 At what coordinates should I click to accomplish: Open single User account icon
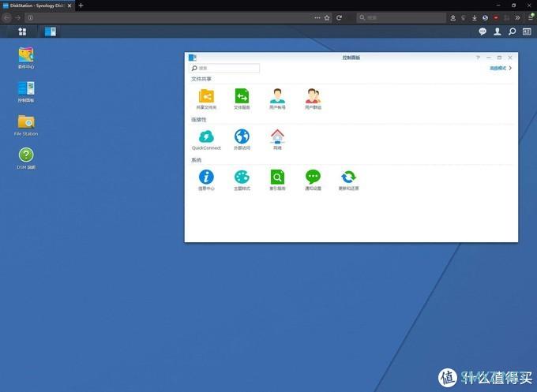point(277,99)
